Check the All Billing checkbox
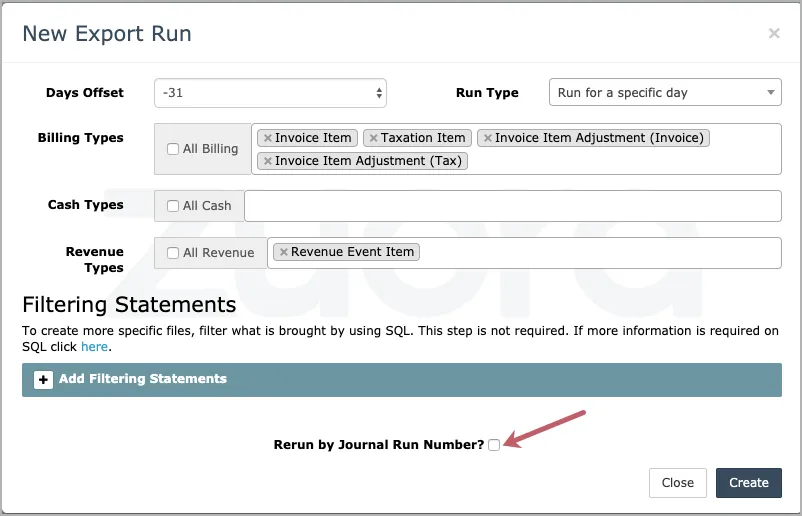The height and width of the screenshot is (516, 802). [173, 149]
